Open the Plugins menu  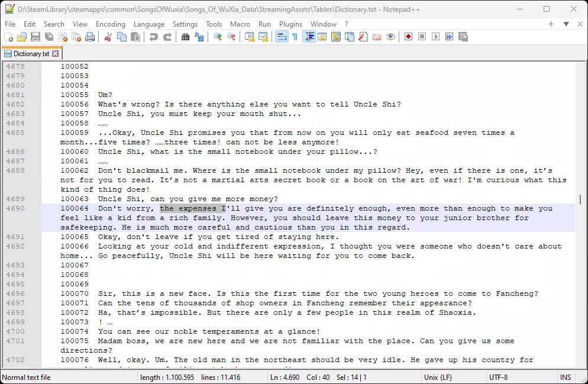click(x=290, y=24)
